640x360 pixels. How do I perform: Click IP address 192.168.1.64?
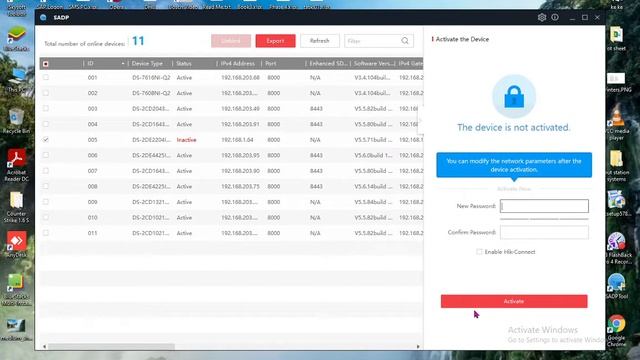[237, 140]
